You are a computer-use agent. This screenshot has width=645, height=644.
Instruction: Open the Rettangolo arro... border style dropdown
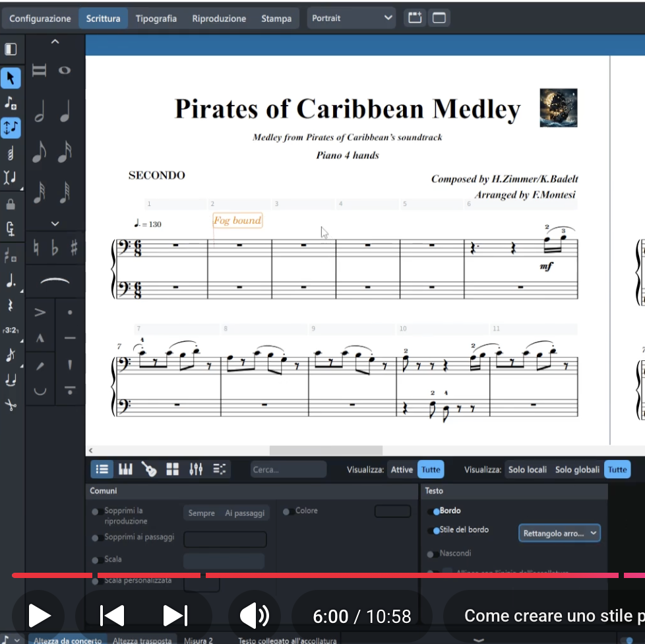click(x=559, y=533)
